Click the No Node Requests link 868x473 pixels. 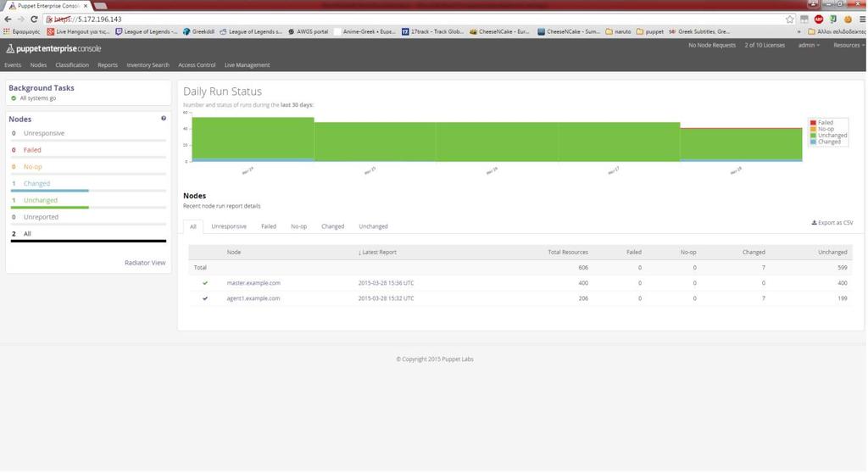point(712,46)
